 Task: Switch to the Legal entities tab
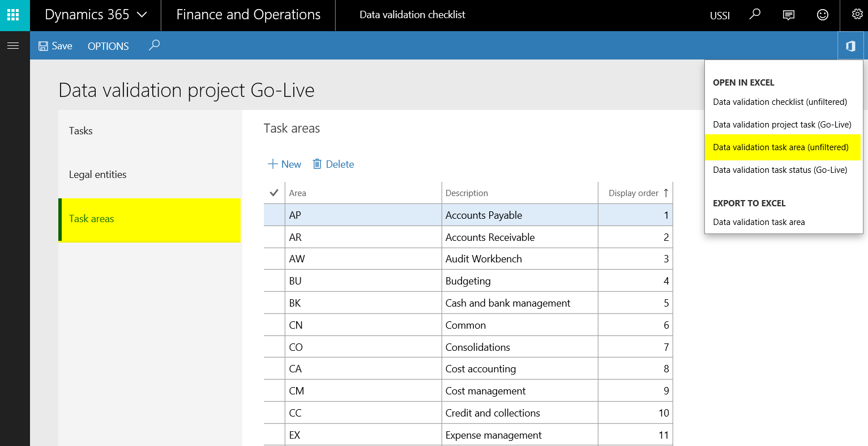98,175
